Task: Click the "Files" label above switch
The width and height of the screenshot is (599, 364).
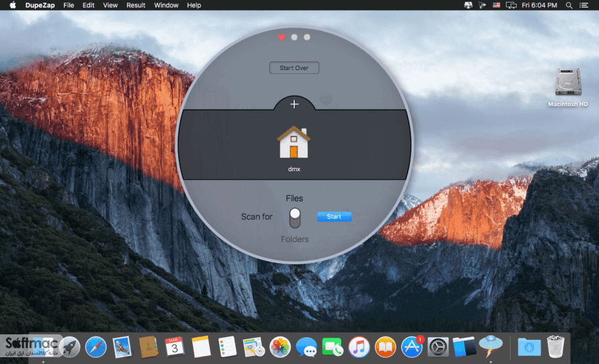Action: pyautogui.click(x=295, y=198)
